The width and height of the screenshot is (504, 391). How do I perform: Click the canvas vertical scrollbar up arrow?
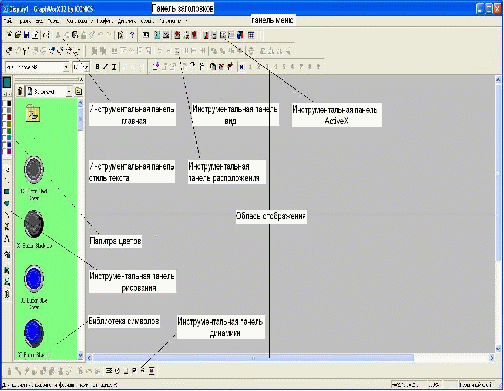point(498,79)
